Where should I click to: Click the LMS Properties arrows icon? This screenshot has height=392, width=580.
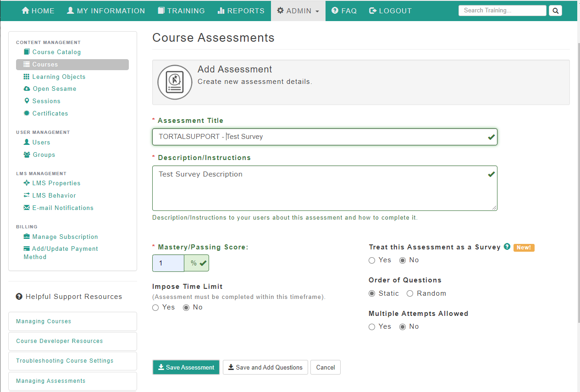click(27, 183)
